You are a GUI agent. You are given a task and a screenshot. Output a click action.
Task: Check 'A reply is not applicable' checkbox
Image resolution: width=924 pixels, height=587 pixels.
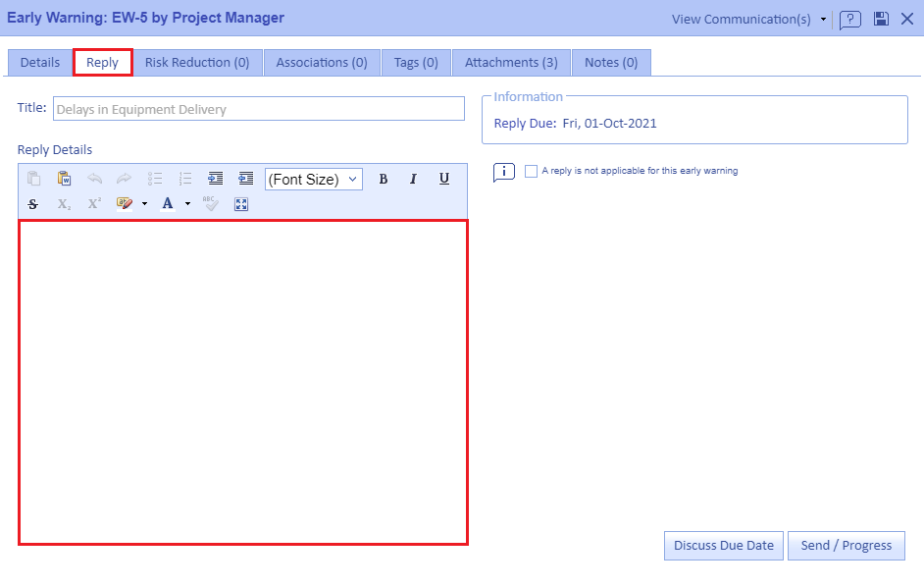532,171
